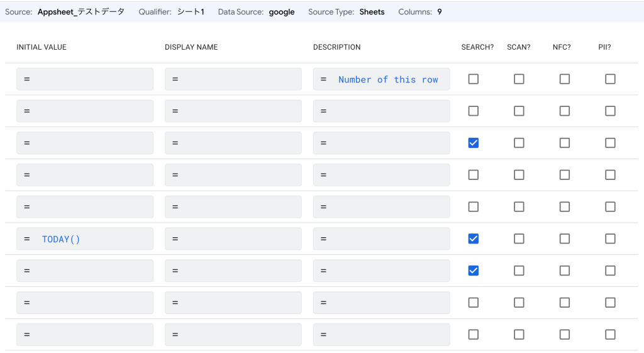644x353 pixels.
Task: Check the Scan? box in the TODAY() row
Action: pos(519,238)
